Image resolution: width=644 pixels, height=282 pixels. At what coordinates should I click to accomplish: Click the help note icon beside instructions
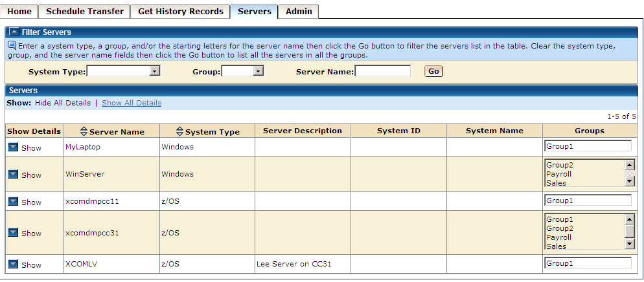coord(12,45)
